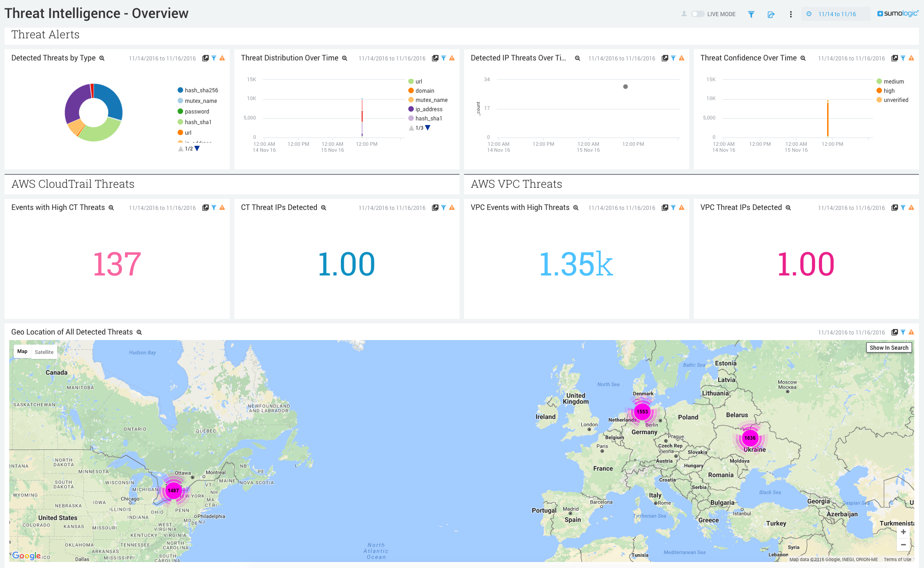Toggle the LIVE MODE switch

[697, 14]
